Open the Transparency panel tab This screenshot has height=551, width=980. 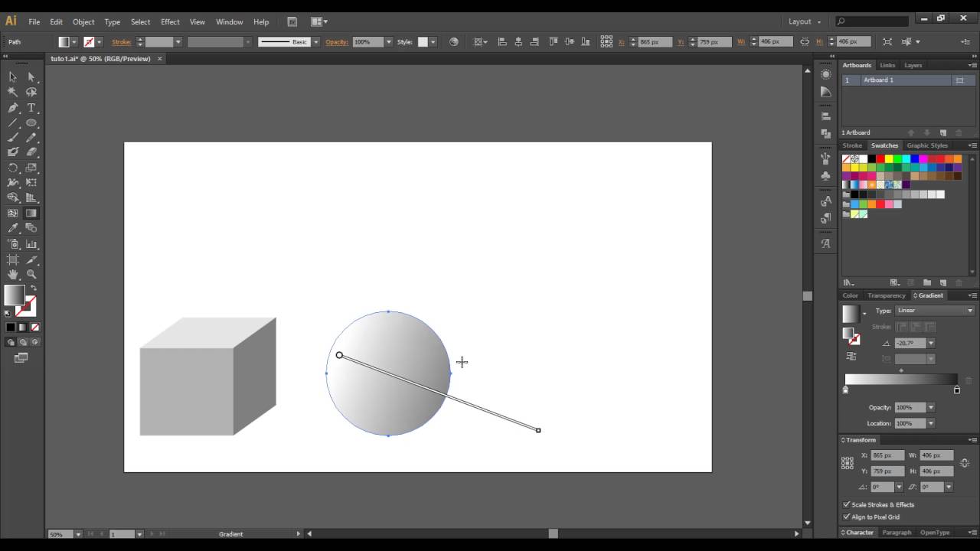887,295
